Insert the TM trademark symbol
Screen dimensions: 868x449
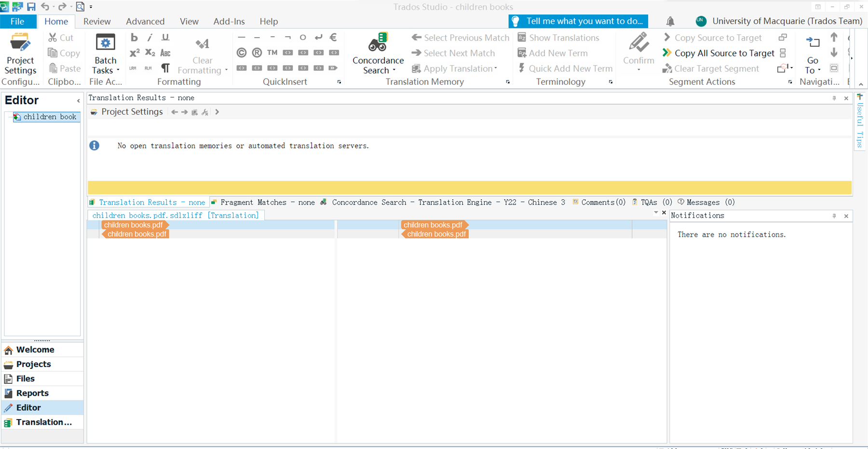(272, 53)
